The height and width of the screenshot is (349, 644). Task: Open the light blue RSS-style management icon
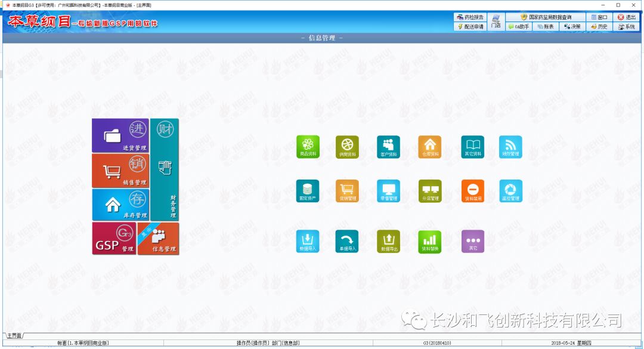tap(510, 147)
